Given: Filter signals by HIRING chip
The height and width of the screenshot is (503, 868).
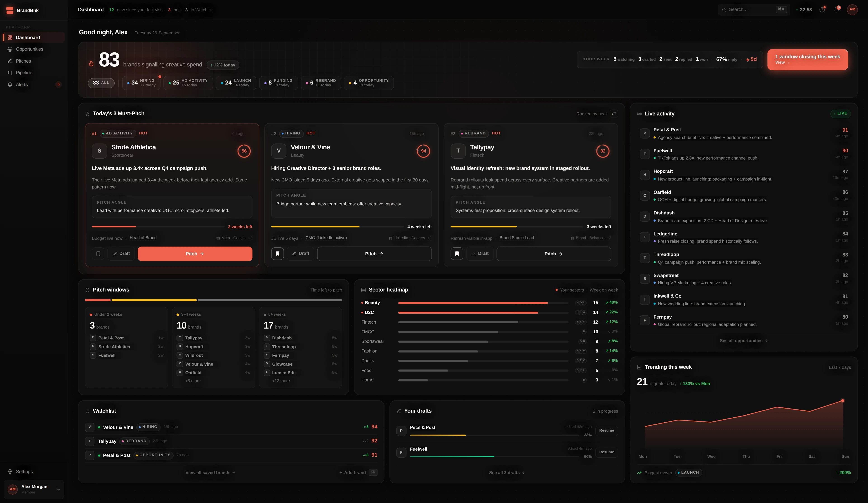Looking at the screenshot, I should click(141, 83).
